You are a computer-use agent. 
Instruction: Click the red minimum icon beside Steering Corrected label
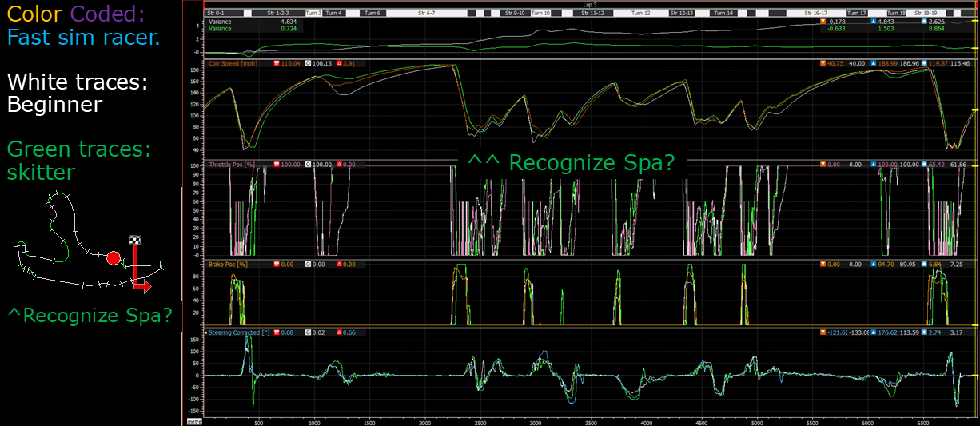tap(277, 332)
